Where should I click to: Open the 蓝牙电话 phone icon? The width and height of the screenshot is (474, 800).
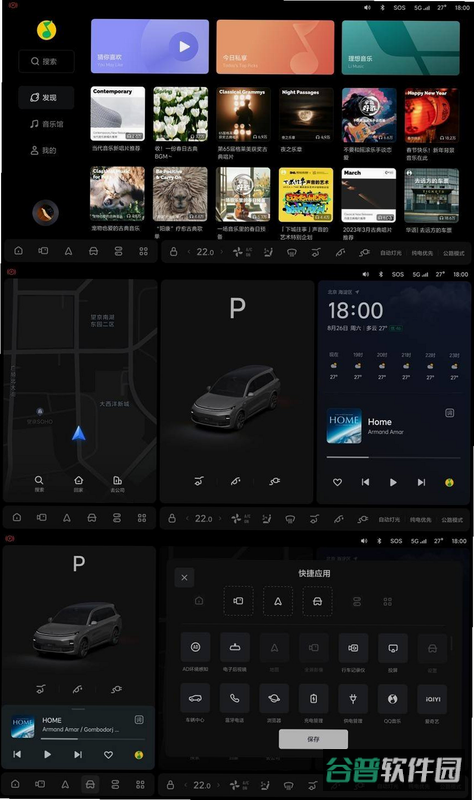tap(235, 698)
